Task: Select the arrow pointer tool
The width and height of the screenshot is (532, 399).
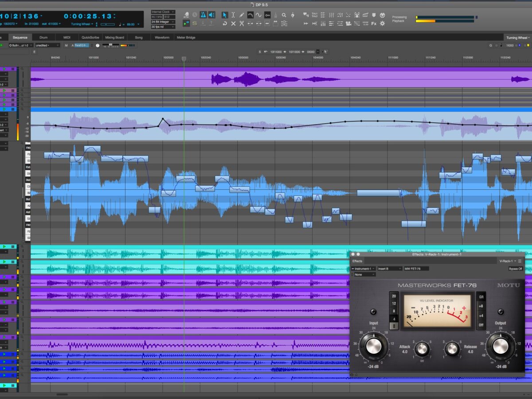Action: click(x=225, y=15)
